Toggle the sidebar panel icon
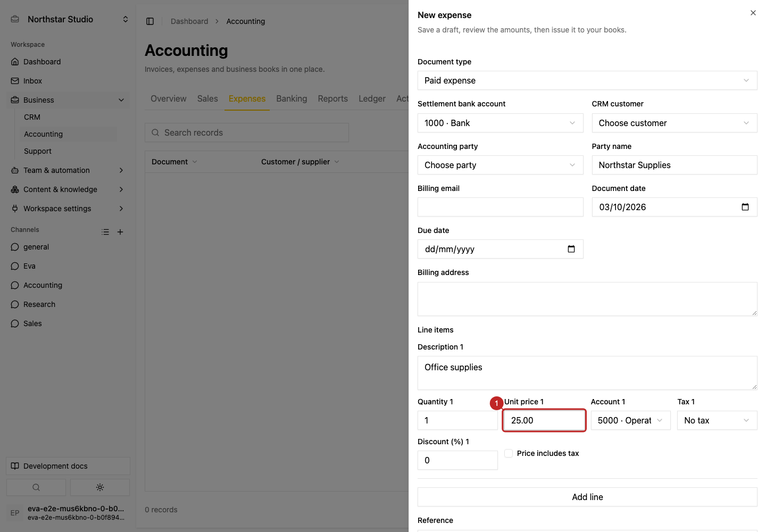 click(150, 21)
